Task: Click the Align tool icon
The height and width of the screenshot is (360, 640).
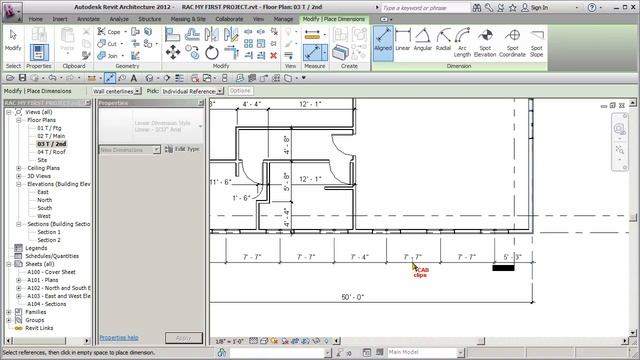Action: click(x=172, y=34)
